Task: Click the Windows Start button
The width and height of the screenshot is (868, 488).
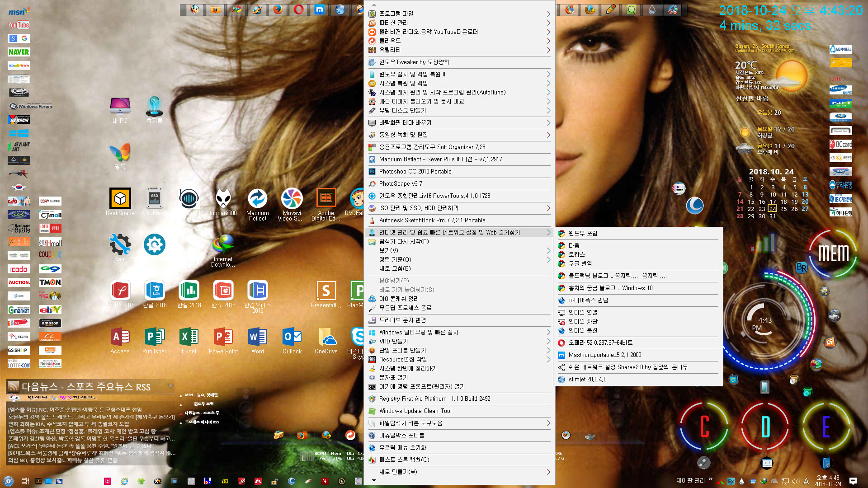Action: pos(8,481)
